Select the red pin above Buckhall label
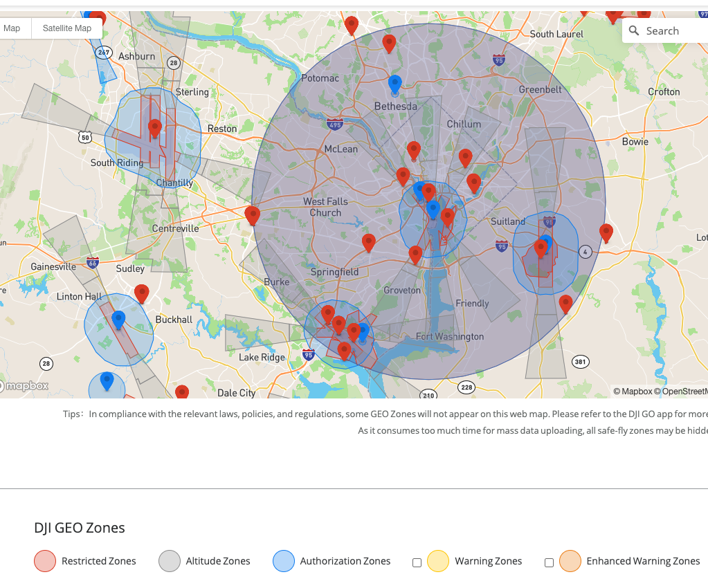The height and width of the screenshot is (588, 708). 142,293
